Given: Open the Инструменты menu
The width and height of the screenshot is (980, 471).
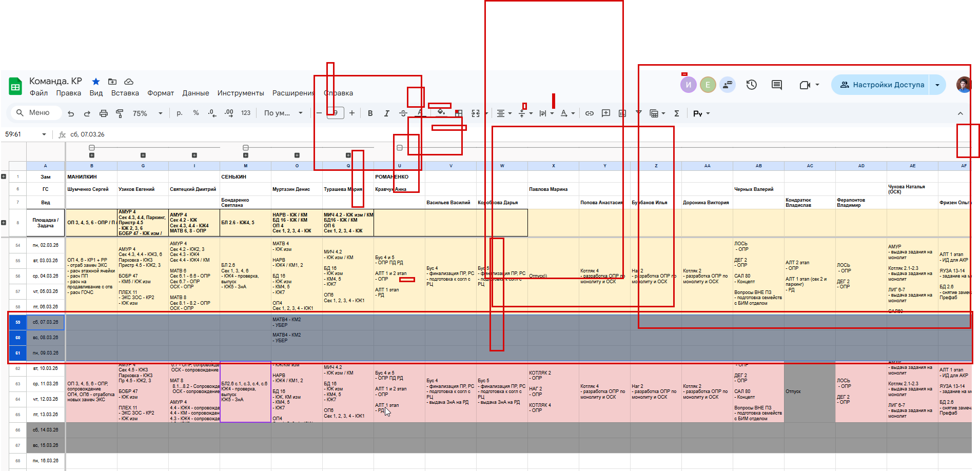Looking at the screenshot, I should 241,93.
